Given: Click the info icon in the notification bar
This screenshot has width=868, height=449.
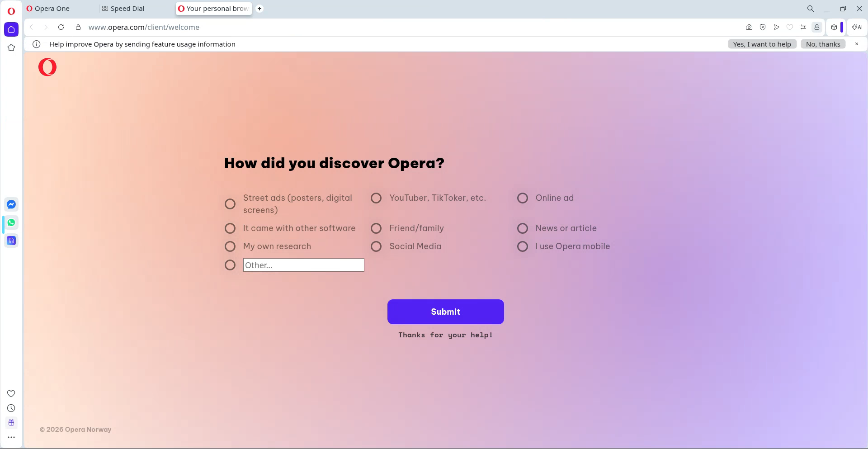Looking at the screenshot, I should point(37,44).
